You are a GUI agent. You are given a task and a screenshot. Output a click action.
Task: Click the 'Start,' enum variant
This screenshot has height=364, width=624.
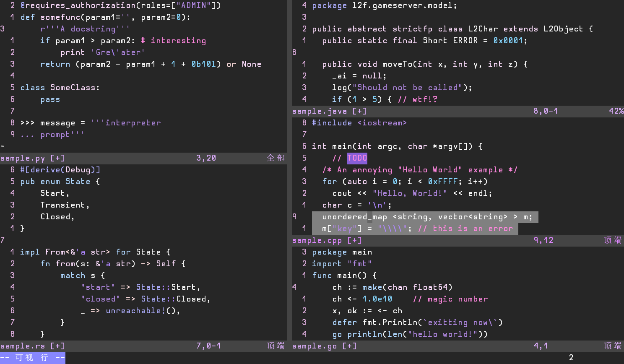pos(55,193)
